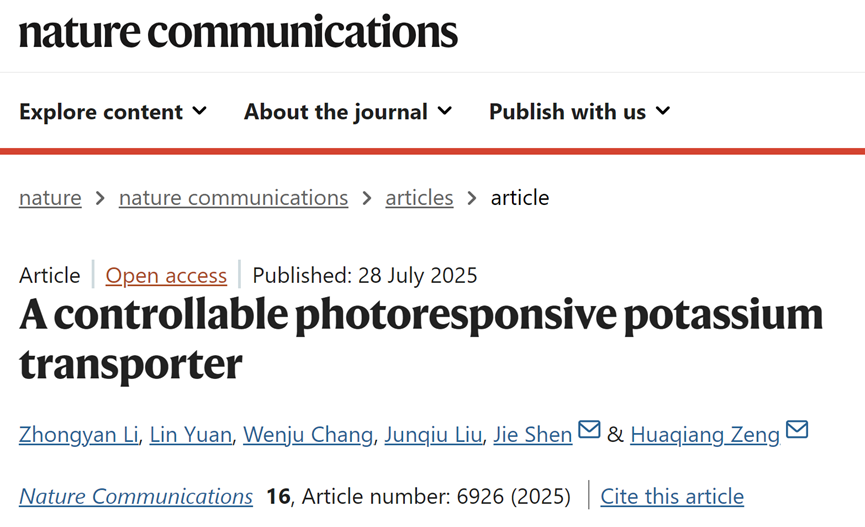The width and height of the screenshot is (865, 527).
Task: Expand the Publish with us menu
Action: tap(579, 111)
